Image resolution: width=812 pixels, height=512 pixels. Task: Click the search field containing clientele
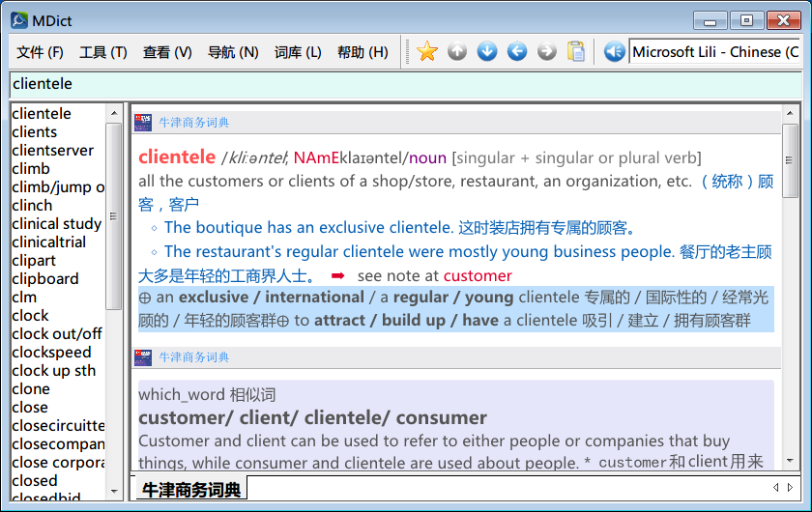pyautogui.click(x=405, y=84)
